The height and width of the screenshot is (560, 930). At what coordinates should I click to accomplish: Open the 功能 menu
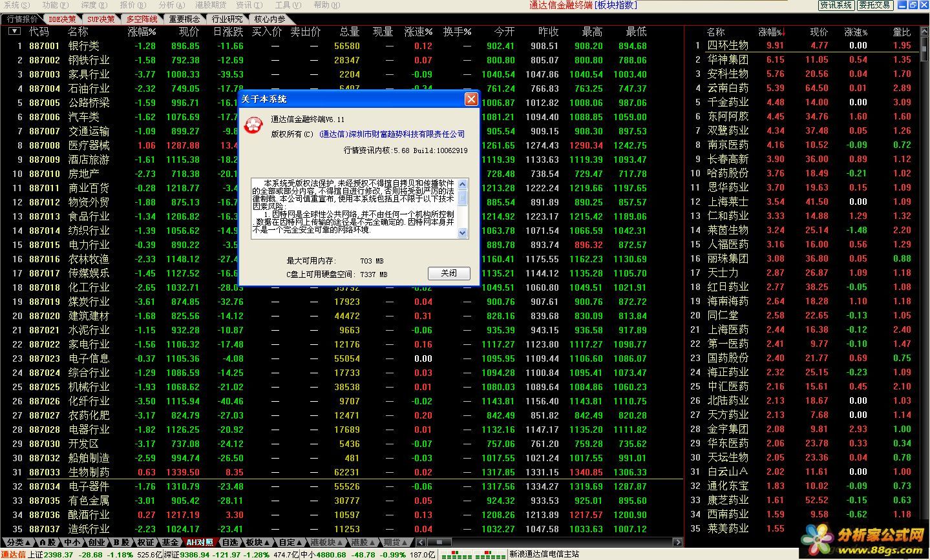(54, 5)
